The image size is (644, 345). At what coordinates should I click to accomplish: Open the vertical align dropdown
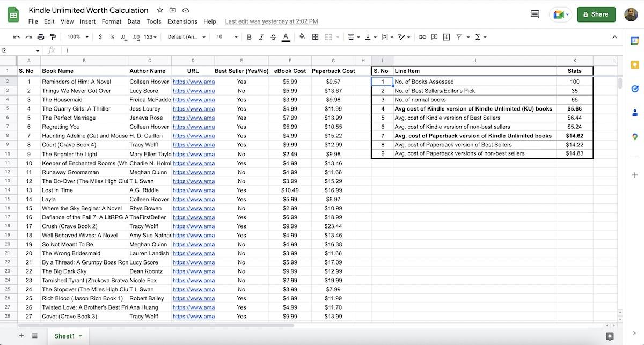click(370, 37)
